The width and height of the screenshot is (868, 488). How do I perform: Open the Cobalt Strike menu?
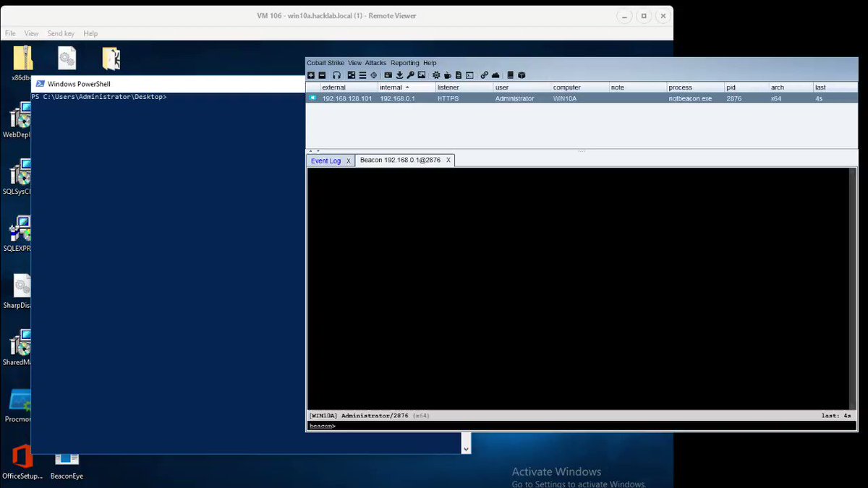coord(325,63)
